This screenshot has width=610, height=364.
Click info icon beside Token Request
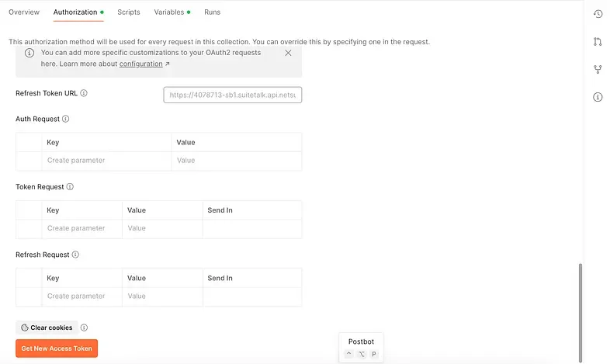(70, 187)
